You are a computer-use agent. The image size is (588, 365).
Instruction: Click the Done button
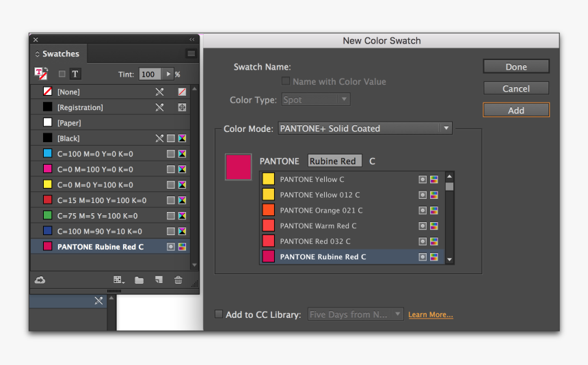[516, 67]
